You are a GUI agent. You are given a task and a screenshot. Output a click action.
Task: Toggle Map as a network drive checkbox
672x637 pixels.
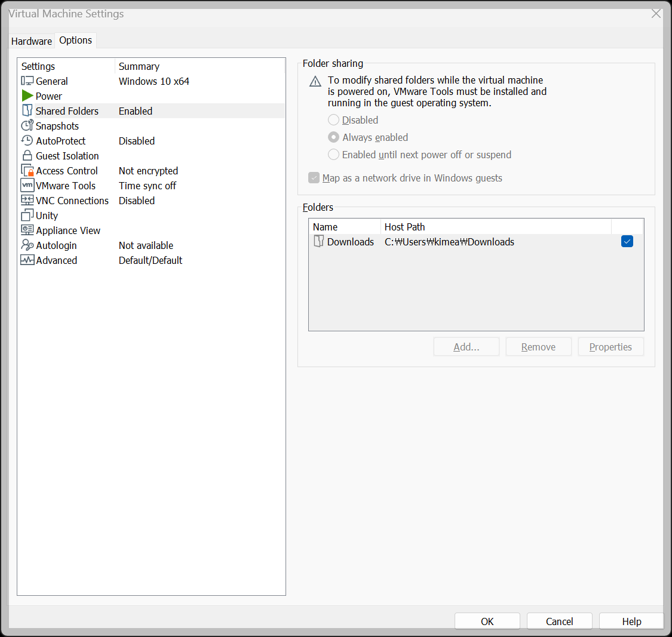click(x=314, y=178)
